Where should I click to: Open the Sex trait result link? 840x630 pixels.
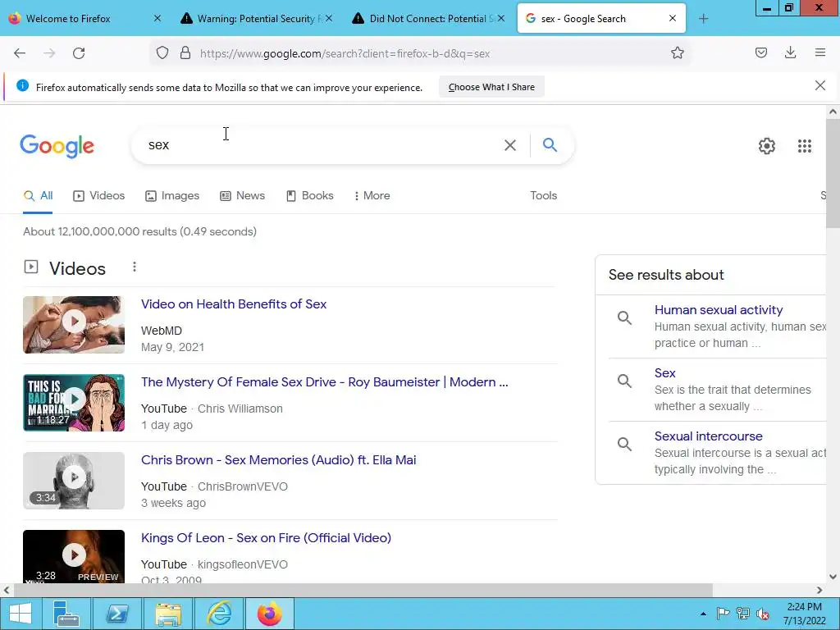tap(664, 373)
